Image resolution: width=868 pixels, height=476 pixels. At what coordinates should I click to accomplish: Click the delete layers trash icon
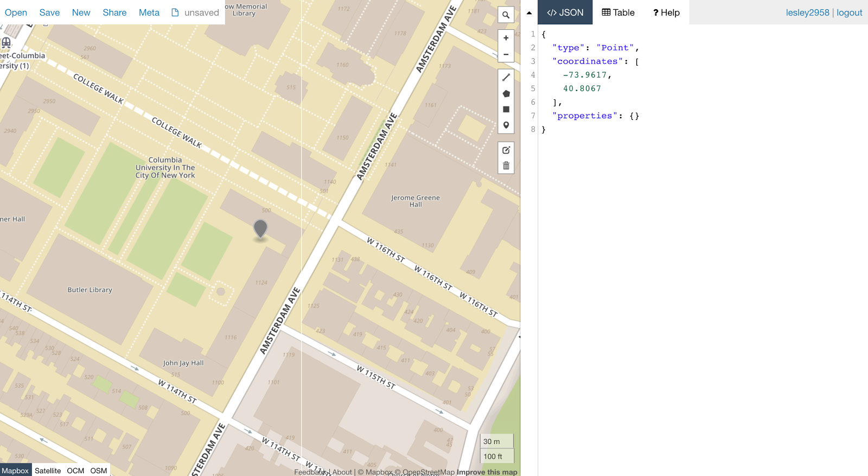pos(506,166)
